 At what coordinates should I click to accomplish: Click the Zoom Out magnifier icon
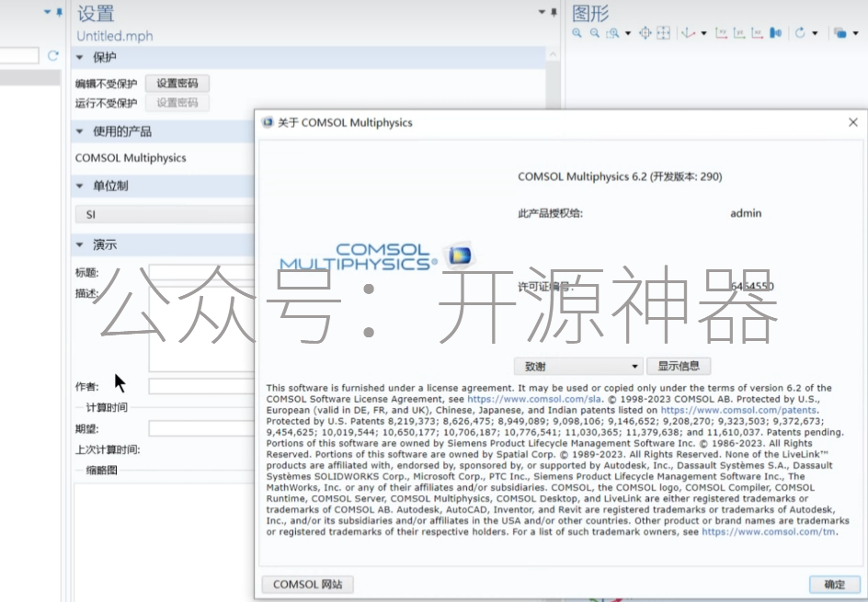595,33
